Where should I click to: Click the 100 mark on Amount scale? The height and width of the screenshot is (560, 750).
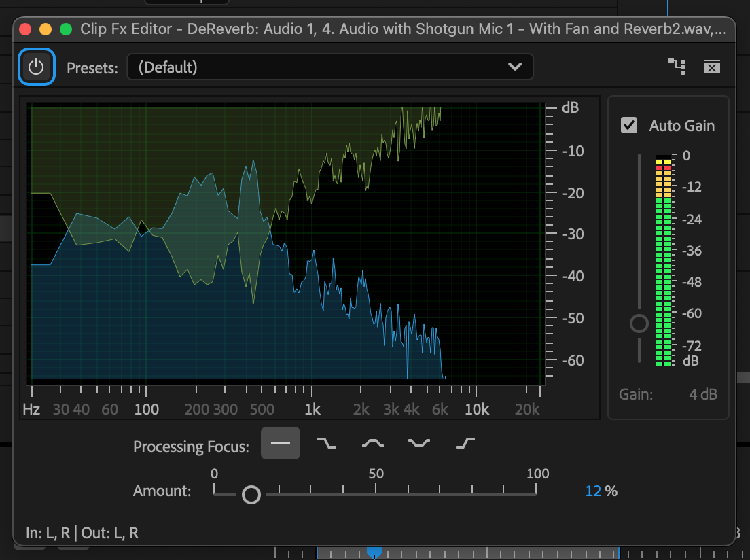point(537,474)
